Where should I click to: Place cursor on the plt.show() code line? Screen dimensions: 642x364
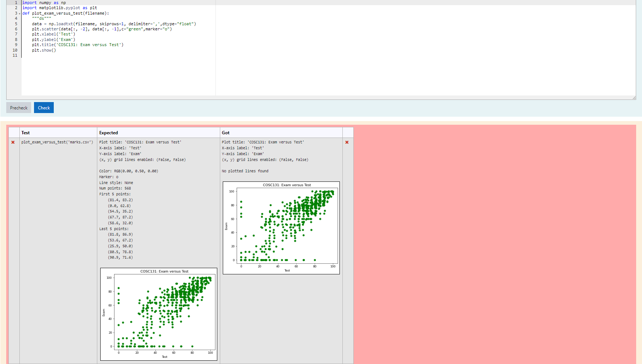point(44,50)
